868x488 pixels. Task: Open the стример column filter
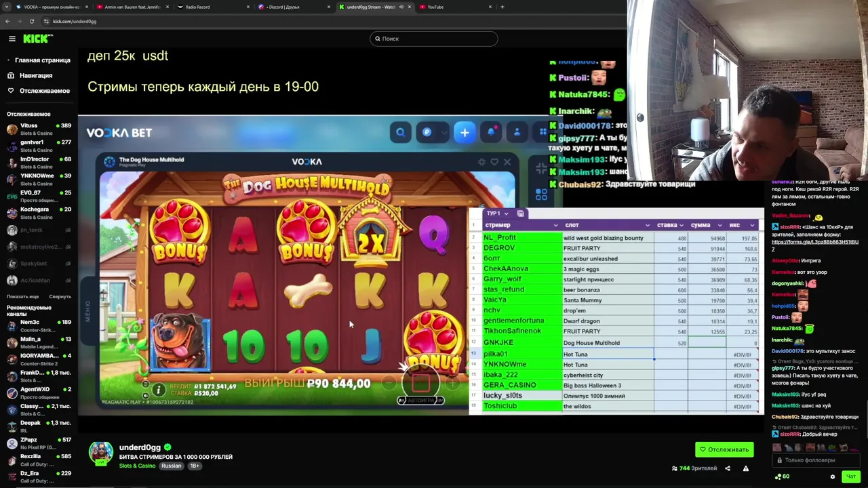(x=555, y=226)
